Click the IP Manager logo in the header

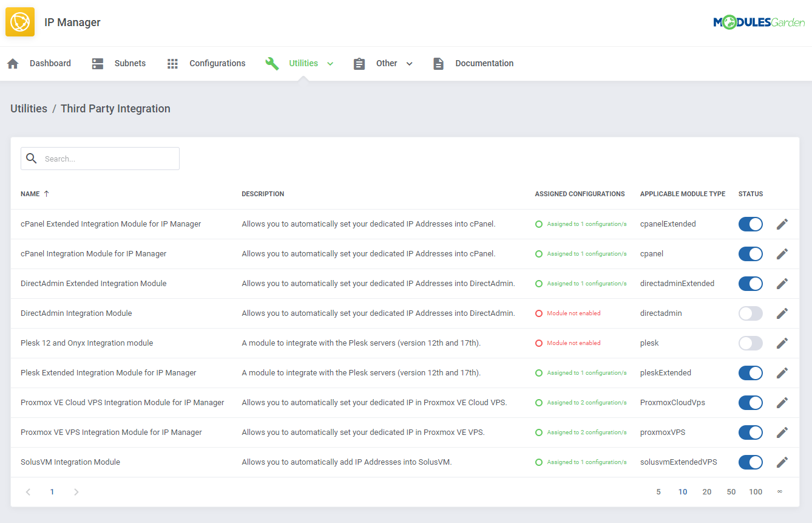coord(20,21)
